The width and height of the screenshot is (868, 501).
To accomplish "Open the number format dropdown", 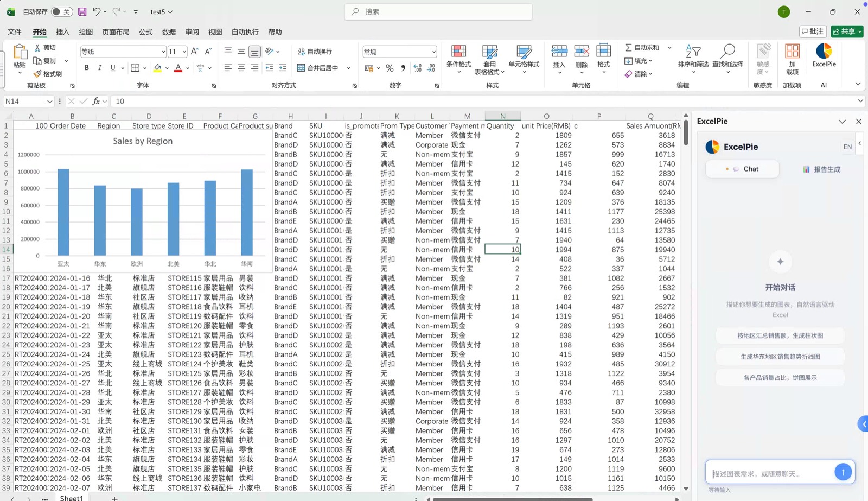I will point(433,52).
